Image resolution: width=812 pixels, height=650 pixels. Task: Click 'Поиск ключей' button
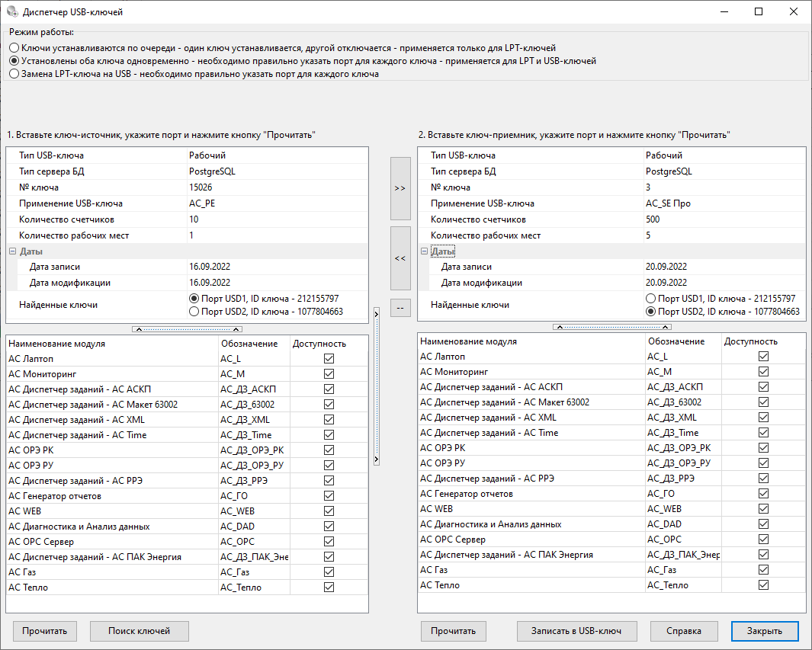(x=139, y=631)
